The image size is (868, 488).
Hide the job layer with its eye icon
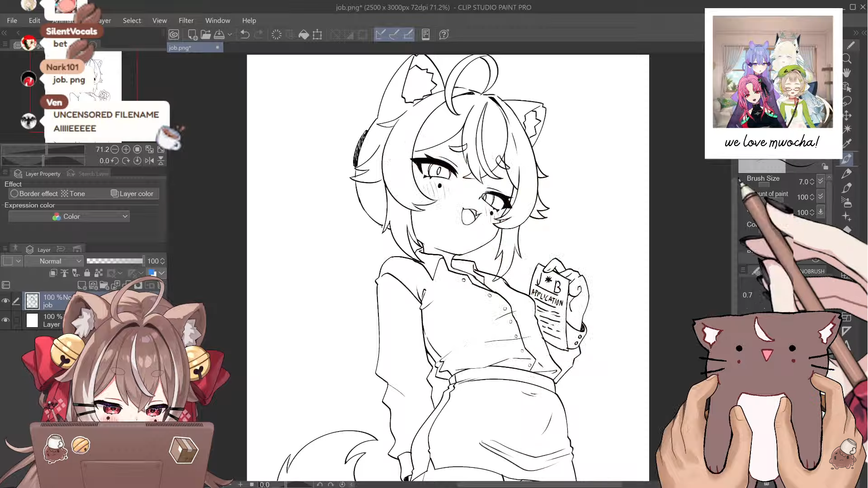pos(5,301)
